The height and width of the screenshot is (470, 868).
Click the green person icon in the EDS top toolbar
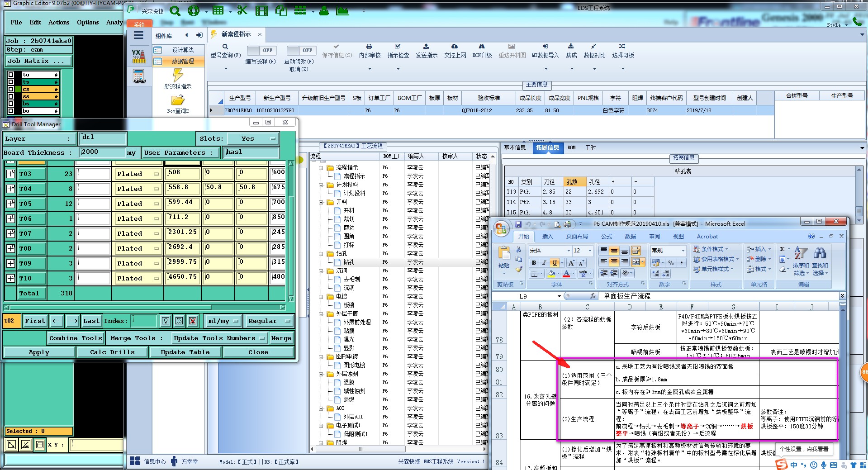[324, 10]
